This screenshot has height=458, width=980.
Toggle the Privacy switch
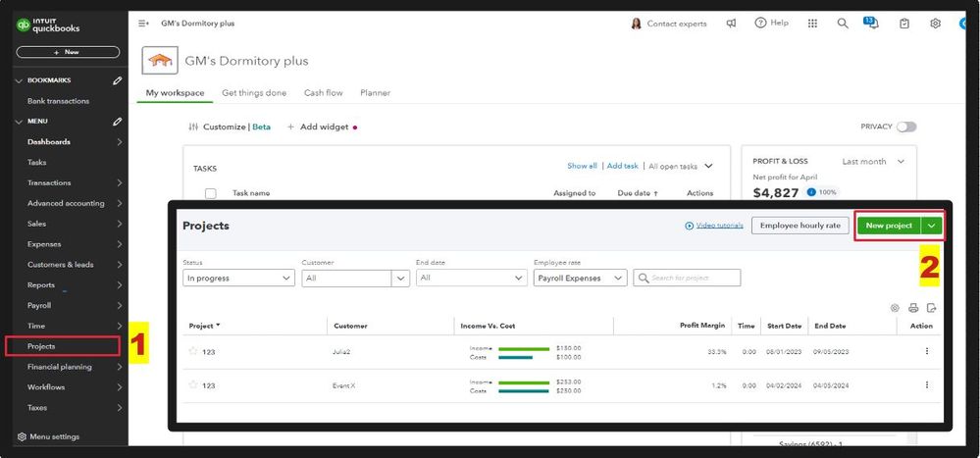click(906, 127)
